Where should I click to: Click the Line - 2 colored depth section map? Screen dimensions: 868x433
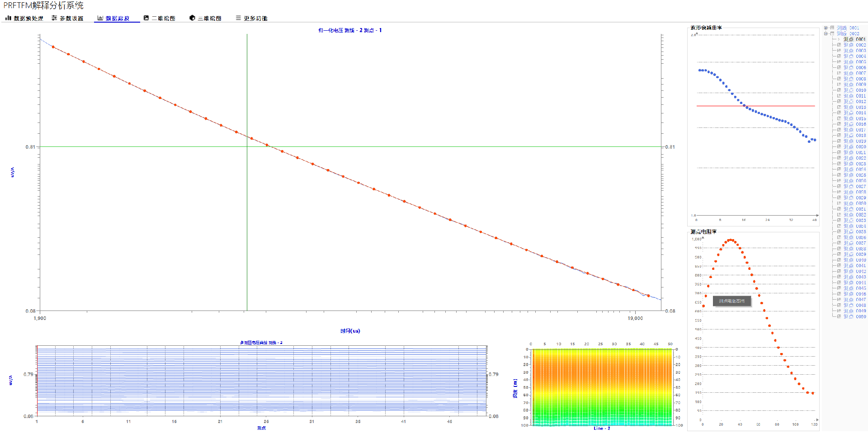coord(602,386)
